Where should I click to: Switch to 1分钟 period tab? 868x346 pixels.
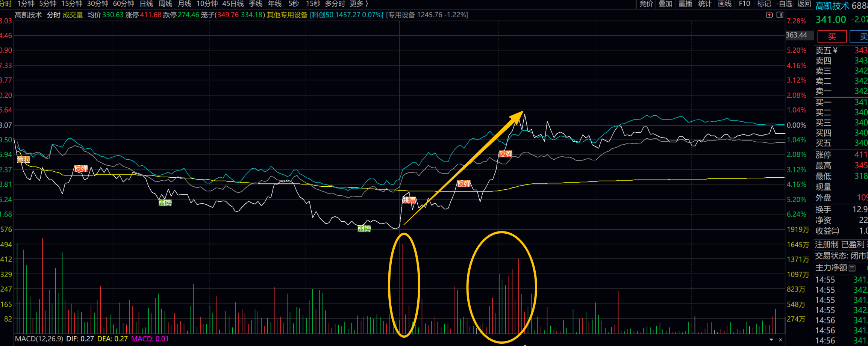pyautogui.click(x=26, y=4)
